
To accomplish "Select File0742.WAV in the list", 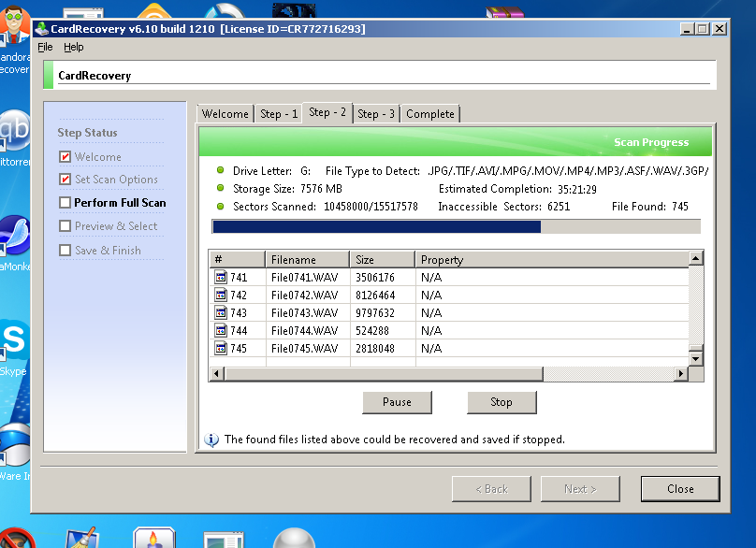I will pyautogui.click(x=304, y=295).
